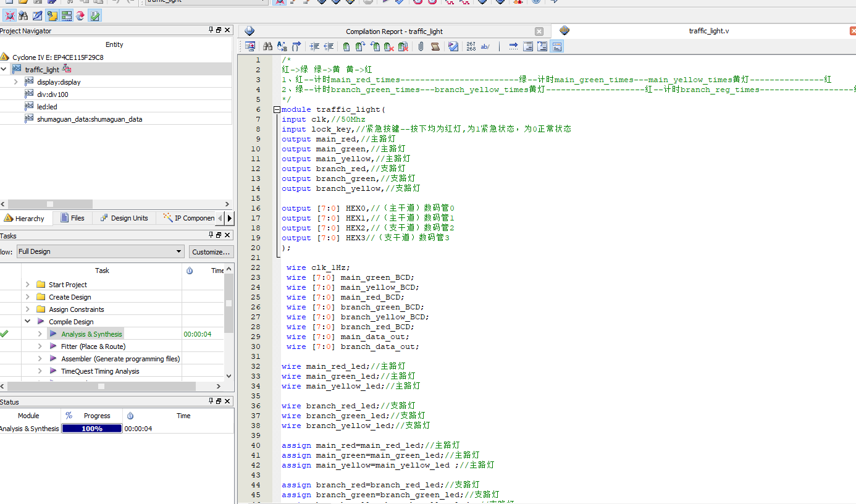The height and width of the screenshot is (504, 856).
Task: Jump to the next bookmark
Action: click(x=361, y=46)
